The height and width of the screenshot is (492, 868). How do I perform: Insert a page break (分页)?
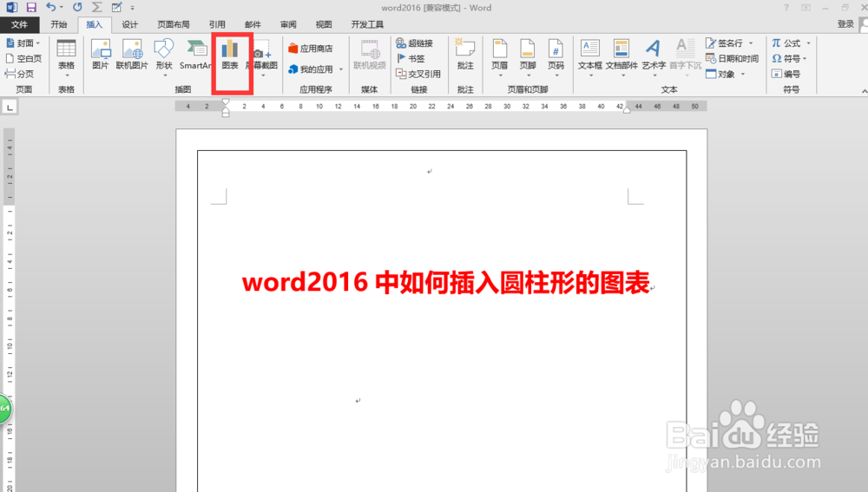tap(19, 74)
